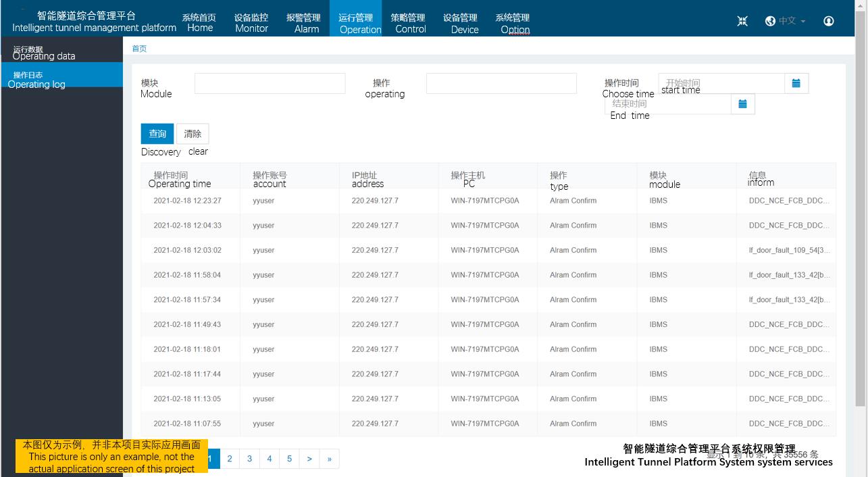Select row timestamp 2021-02-18 12:03:02
This screenshot has width=868, height=477.
coord(187,250)
